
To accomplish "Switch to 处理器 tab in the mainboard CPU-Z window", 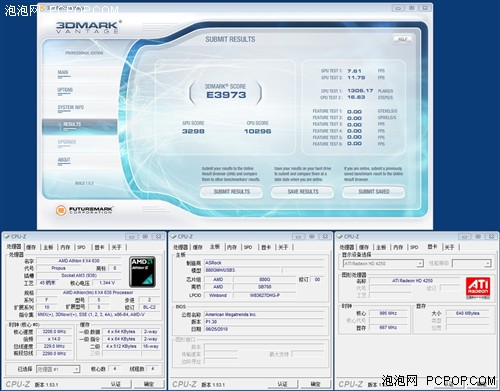I will [181, 247].
